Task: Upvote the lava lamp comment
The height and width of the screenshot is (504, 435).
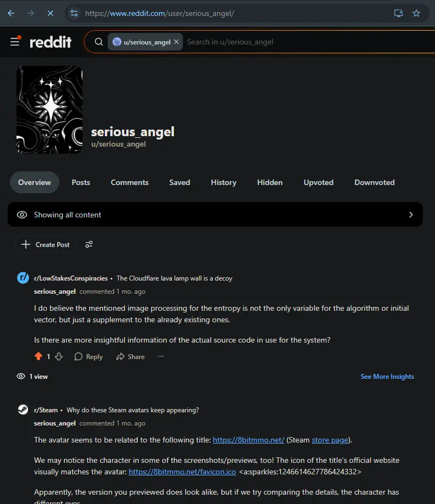Action: 38,356
